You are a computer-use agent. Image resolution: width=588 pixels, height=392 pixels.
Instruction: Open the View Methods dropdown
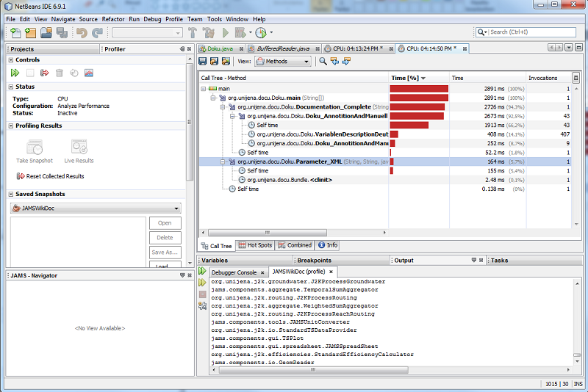[x=283, y=62]
